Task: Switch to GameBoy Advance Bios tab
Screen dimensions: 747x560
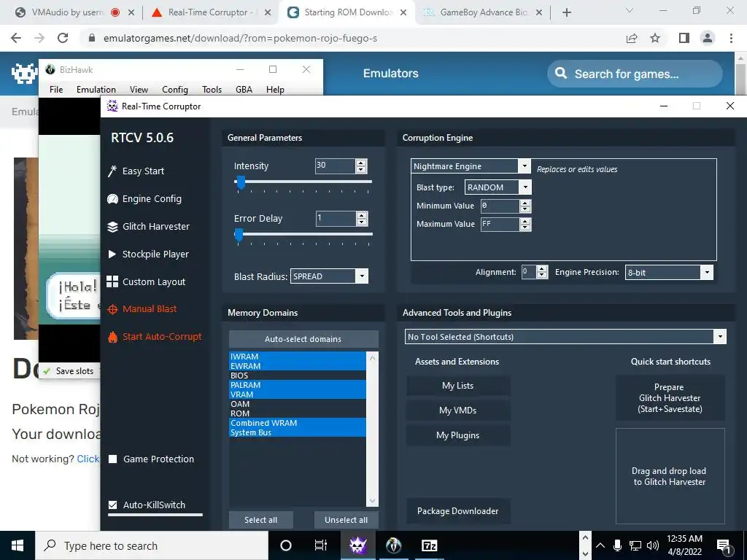Action: click(482, 12)
